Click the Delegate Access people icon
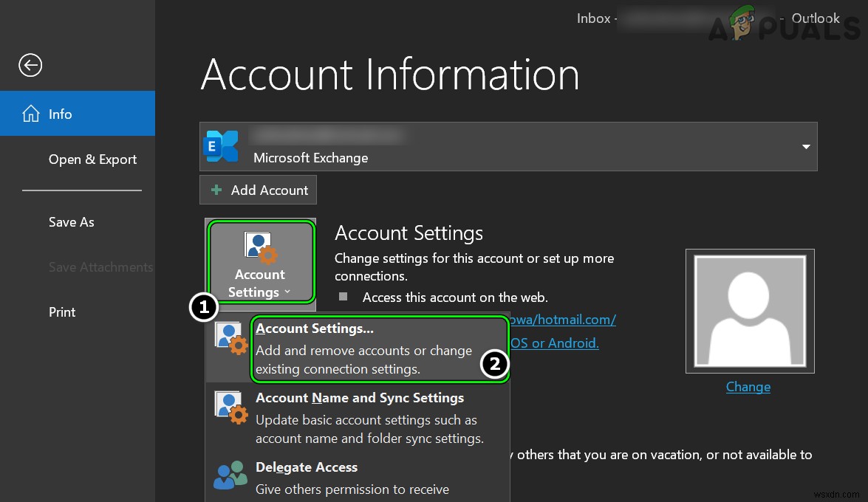868x502 pixels. [x=230, y=476]
